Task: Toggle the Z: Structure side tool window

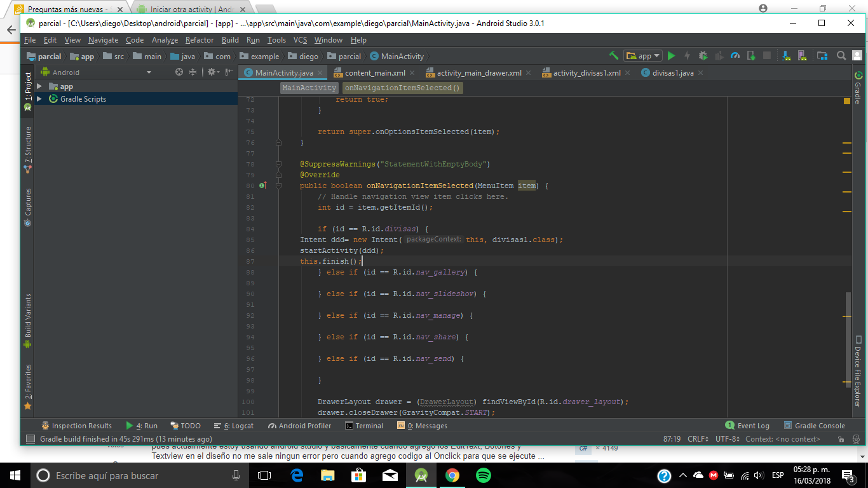Action: pos(27,149)
